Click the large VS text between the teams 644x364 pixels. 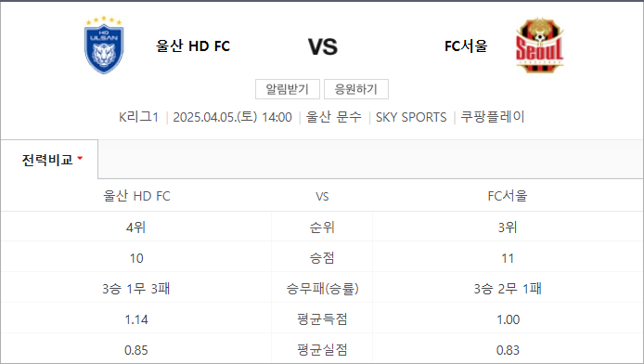pos(323,46)
